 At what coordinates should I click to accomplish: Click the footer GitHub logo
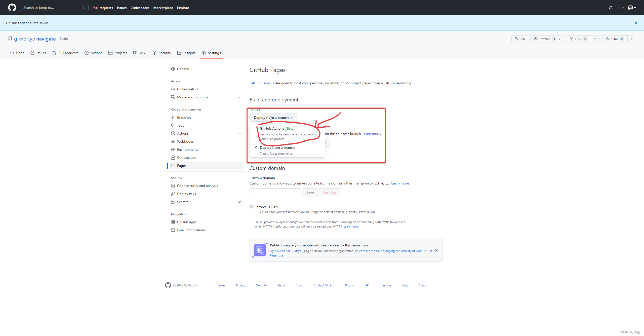168,285
